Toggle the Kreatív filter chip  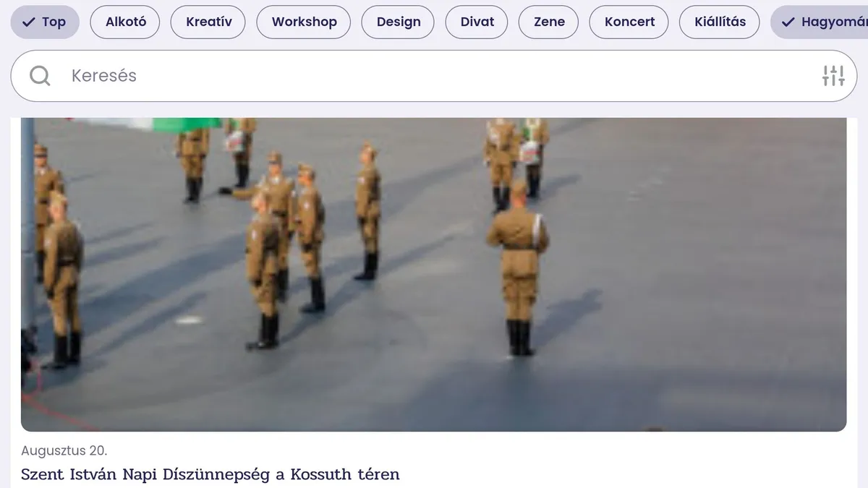209,22
